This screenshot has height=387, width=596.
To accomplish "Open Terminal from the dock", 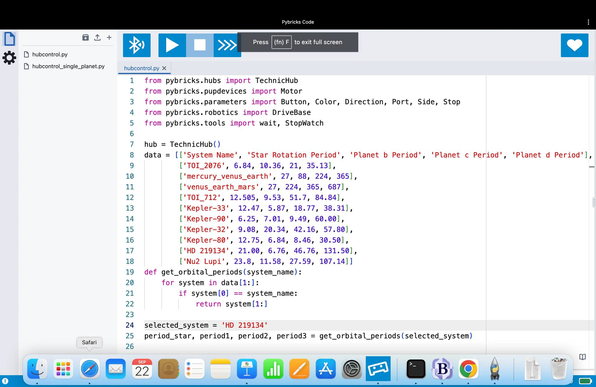I will tap(416, 369).
